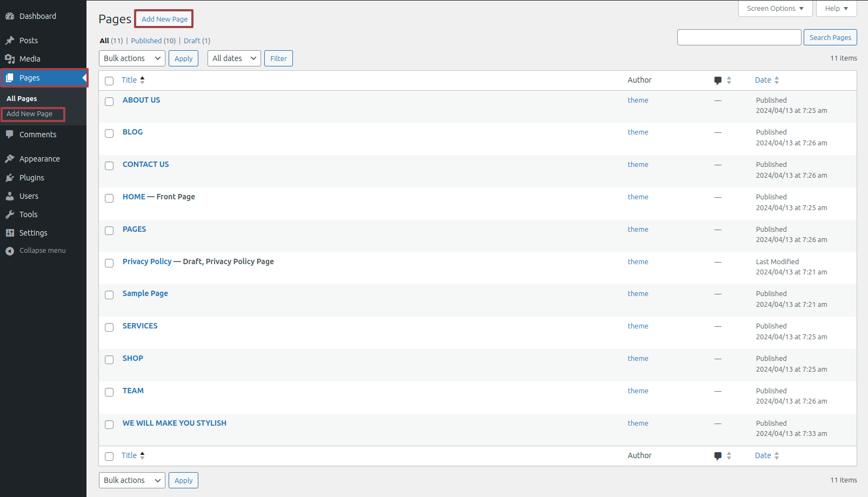
Task: Click the Tools wrench icon
Action: click(x=10, y=214)
